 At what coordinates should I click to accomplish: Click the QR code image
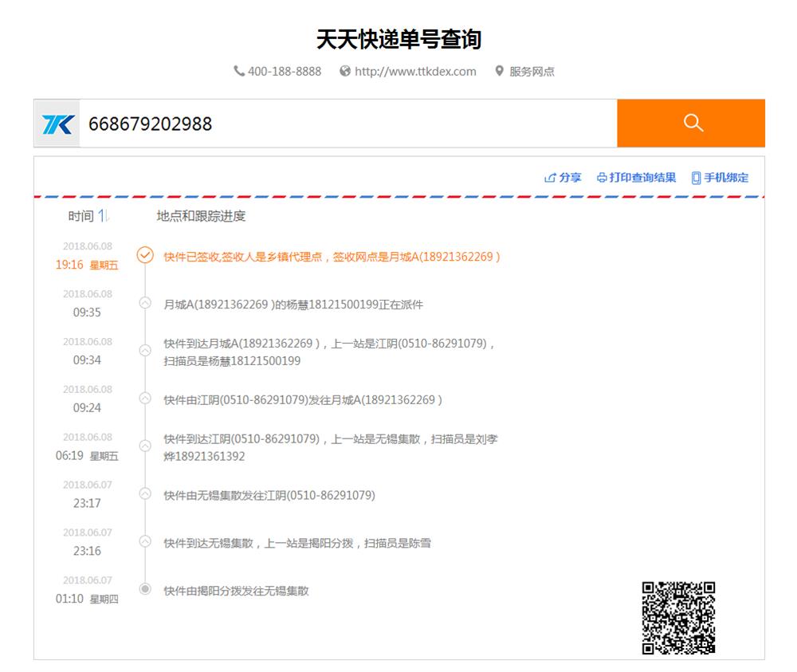point(678,618)
